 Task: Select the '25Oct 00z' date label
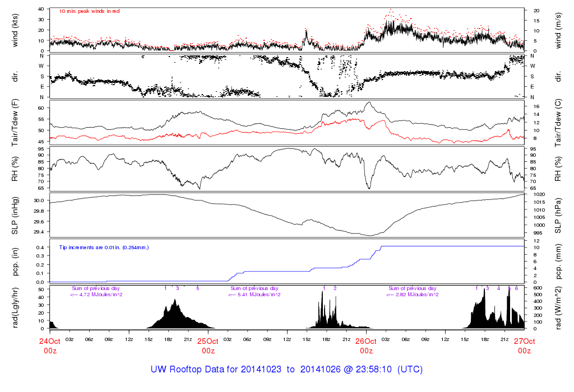pyautogui.click(x=208, y=346)
